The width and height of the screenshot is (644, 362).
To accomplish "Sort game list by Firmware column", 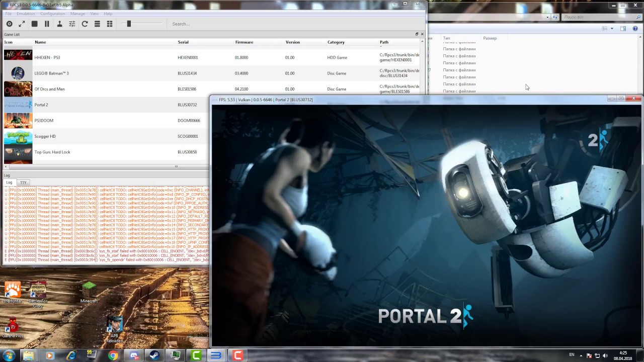I will 244,42.
